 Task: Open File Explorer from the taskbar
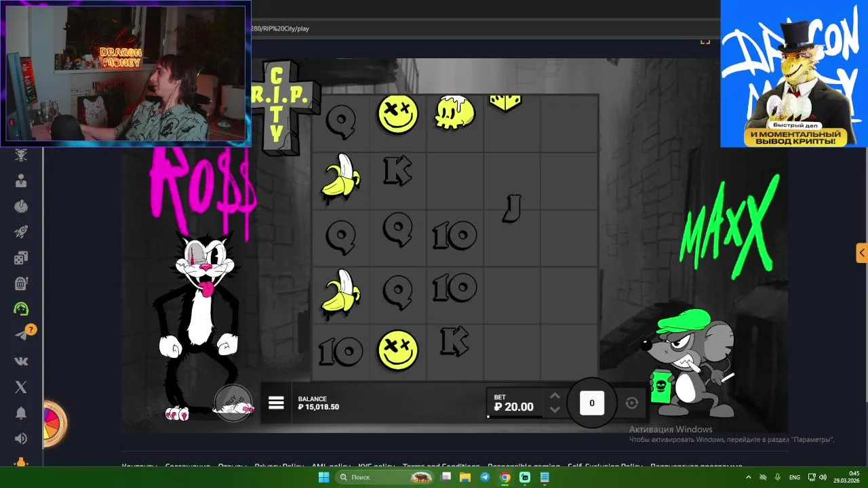[x=465, y=477]
